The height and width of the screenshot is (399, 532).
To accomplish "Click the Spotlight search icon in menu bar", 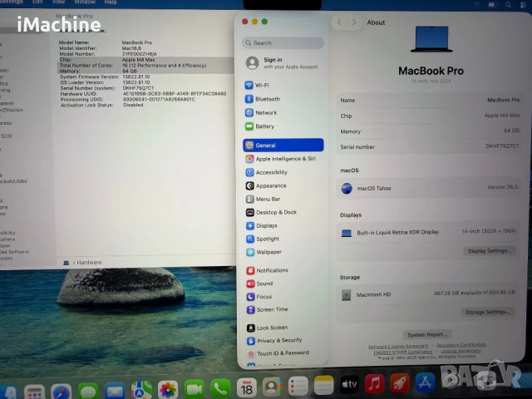I will (x=508, y=5).
